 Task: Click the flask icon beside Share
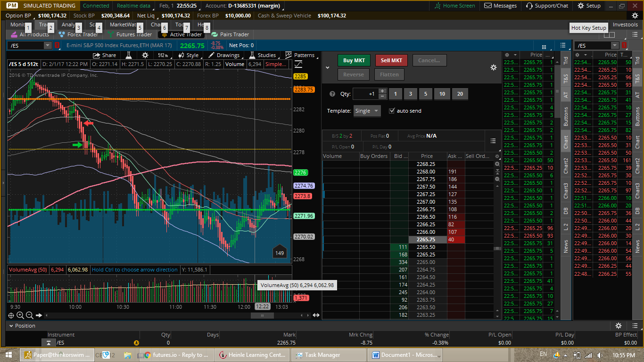128,55
